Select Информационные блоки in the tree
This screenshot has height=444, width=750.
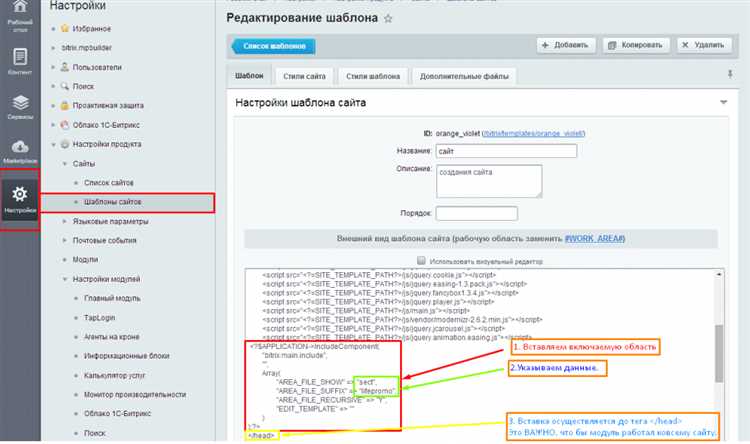click(x=127, y=356)
